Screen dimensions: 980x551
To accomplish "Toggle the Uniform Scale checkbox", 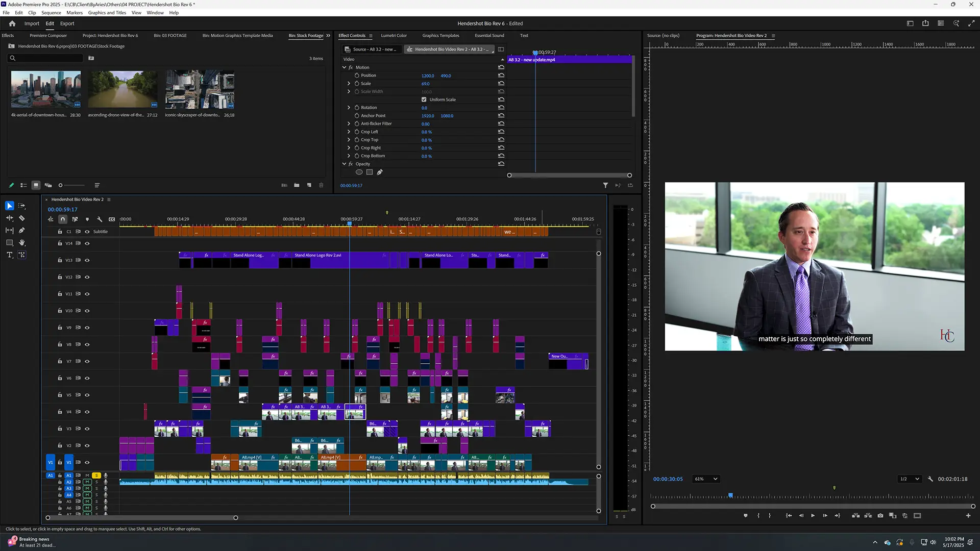I will pos(424,99).
